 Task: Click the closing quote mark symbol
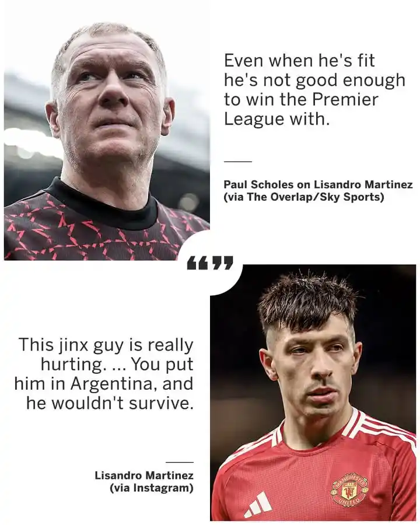pyautogui.click(x=222, y=263)
